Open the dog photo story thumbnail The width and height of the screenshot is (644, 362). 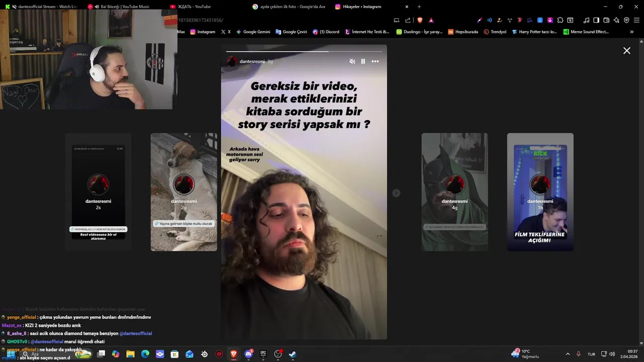(184, 192)
